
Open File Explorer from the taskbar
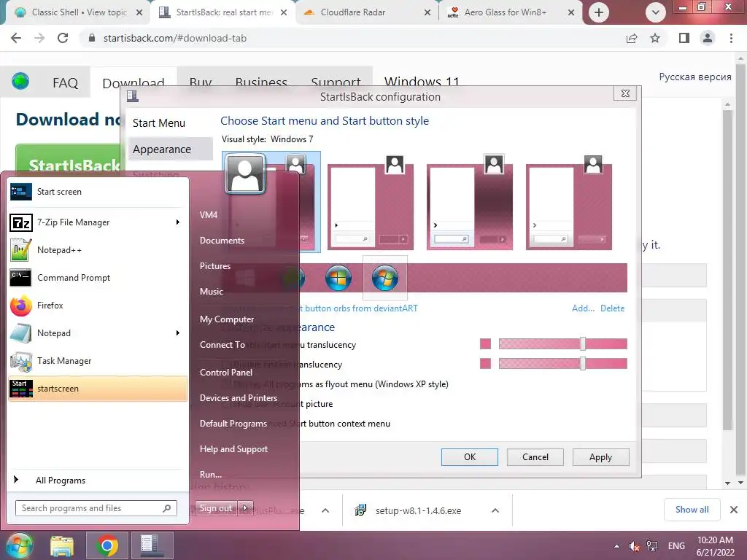point(62,545)
